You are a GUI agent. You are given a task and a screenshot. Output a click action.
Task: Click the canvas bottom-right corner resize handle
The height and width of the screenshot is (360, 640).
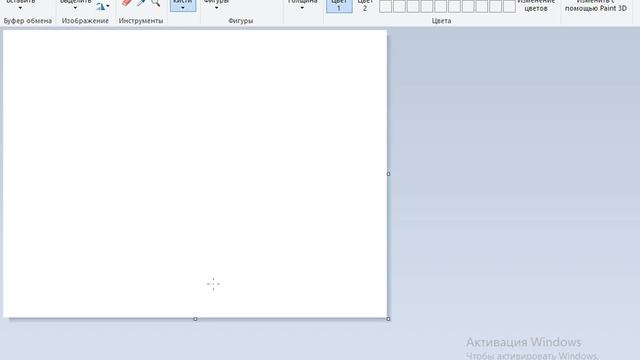(x=388, y=319)
